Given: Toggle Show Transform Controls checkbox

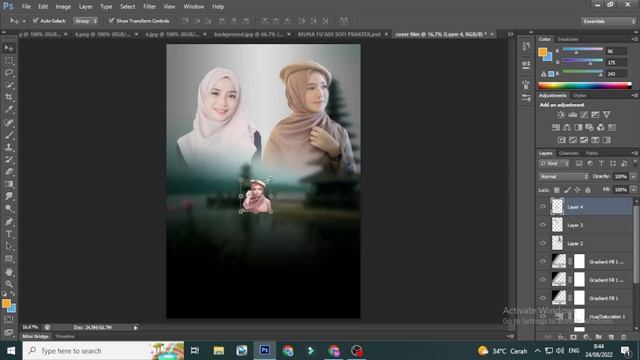Looking at the screenshot, I should 111,20.
